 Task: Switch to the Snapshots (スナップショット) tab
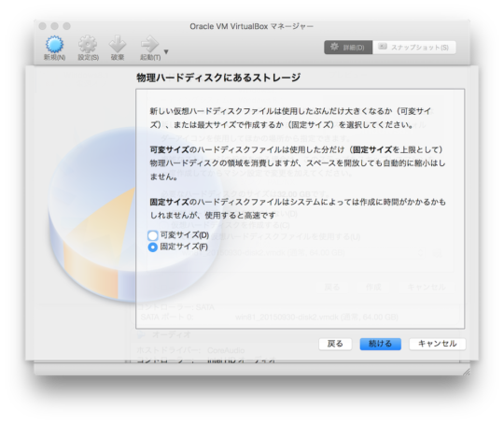(x=414, y=48)
